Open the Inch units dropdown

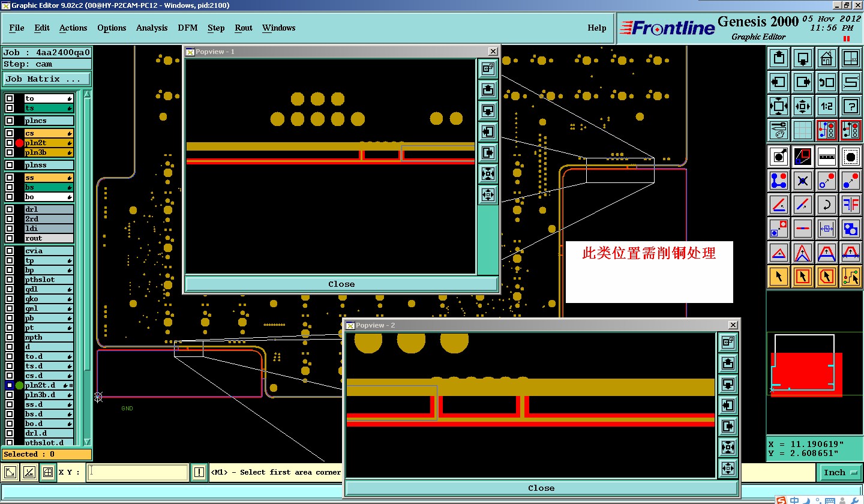coord(839,472)
